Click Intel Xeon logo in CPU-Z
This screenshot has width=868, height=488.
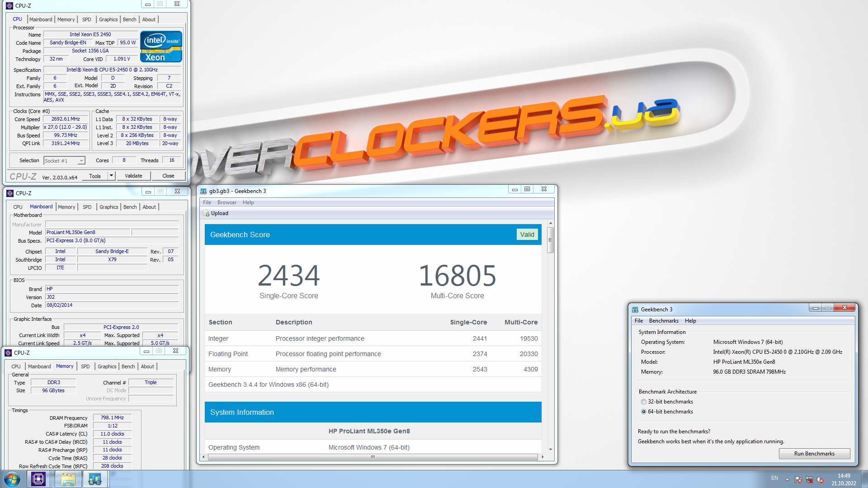(161, 47)
